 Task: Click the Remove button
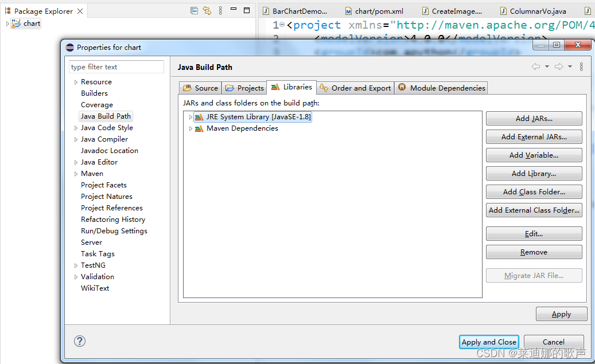(x=534, y=252)
